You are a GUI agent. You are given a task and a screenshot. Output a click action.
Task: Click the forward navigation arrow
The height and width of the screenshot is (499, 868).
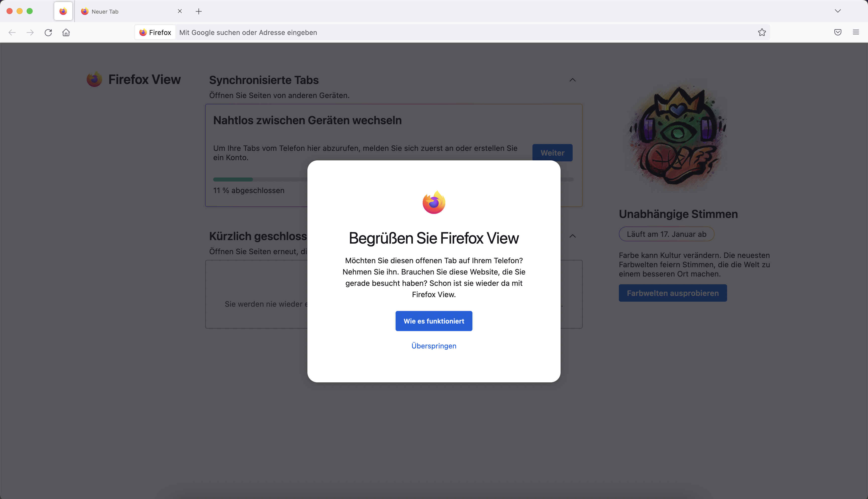coord(30,33)
